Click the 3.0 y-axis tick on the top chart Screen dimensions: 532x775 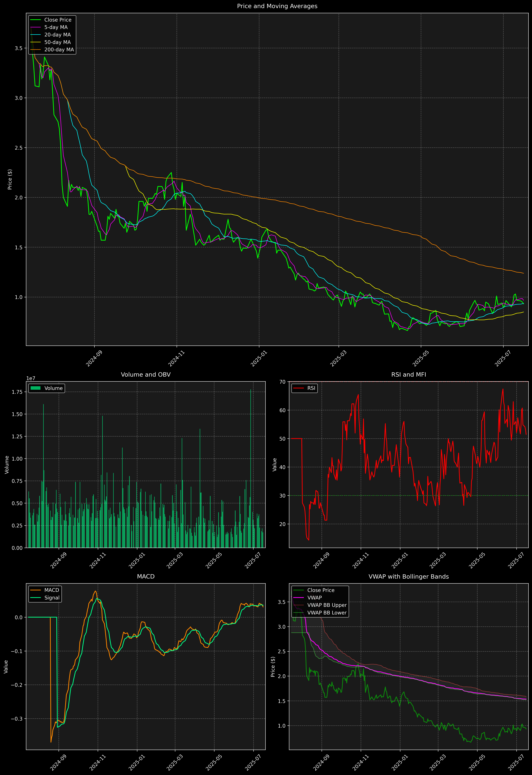(19, 98)
